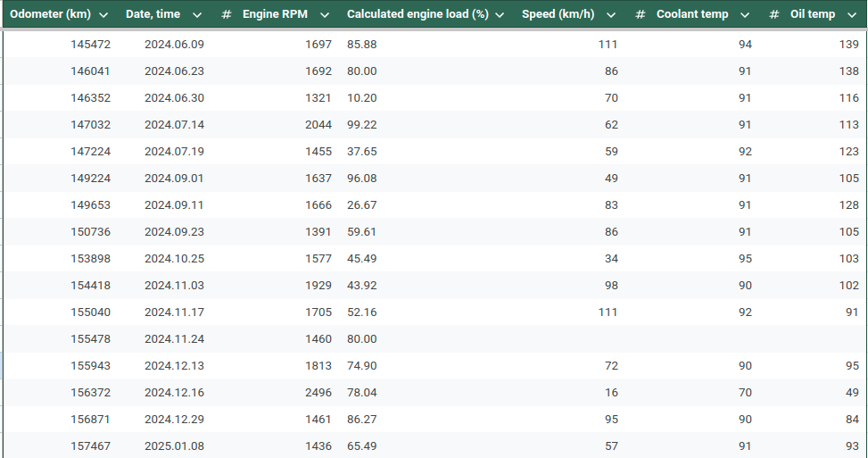Screen dimensions: 868x458
Task: Select date cell 2025.01.08
Action: coord(174,446)
